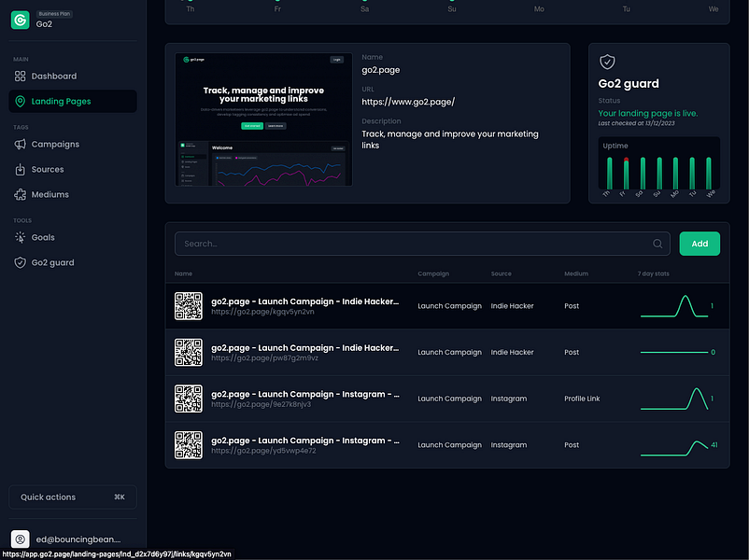749x560 pixels.
Task: Click QR code for yd5vwp4e72 link
Action: tap(189, 445)
